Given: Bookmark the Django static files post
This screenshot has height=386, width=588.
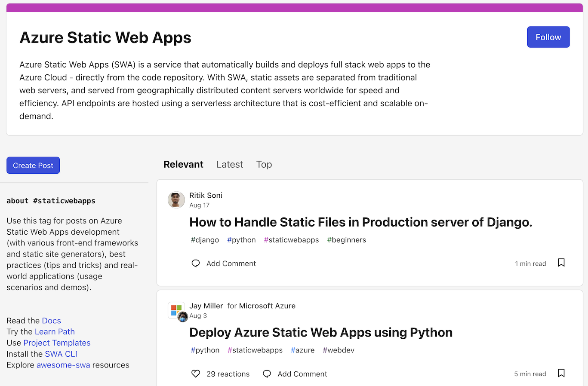Looking at the screenshot, I should coord(561,263).
